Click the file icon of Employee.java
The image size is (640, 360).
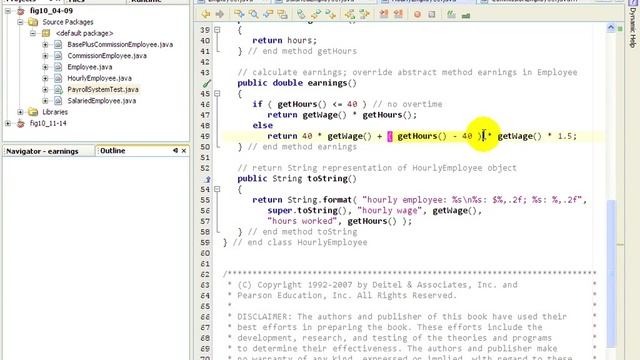pos(58,67)
